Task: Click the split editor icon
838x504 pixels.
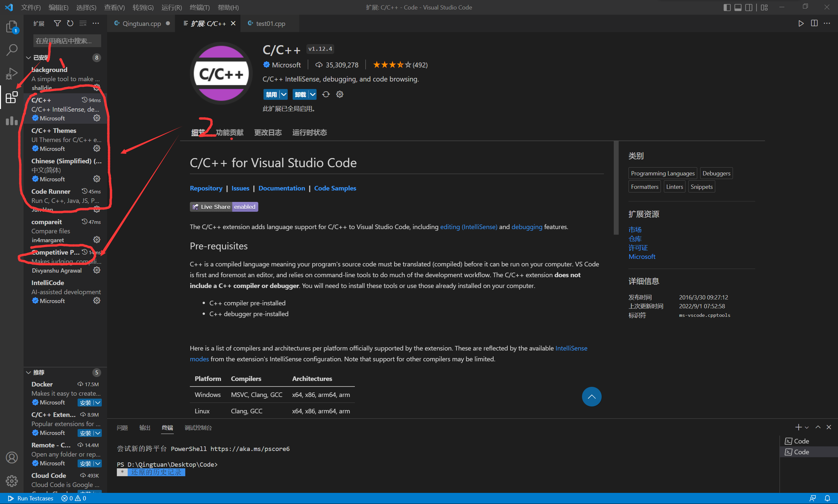Action: (x=814, y=24)
